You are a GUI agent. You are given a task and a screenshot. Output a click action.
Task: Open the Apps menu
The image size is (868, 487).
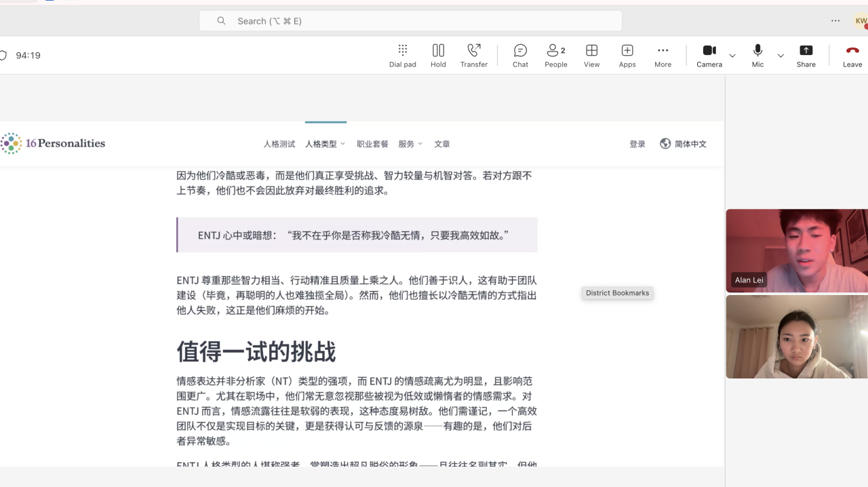[627, 55]
